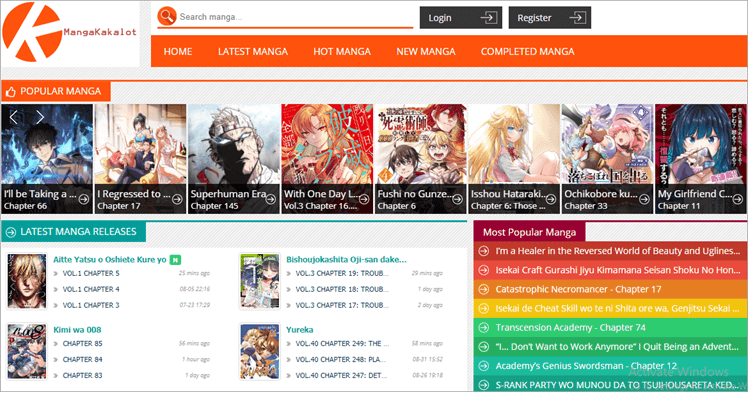Click the circle arrow on My Girlfriend C… card
Image resolution: width=748 pixels, height=393 pixels.
click(x=738, y=199)
